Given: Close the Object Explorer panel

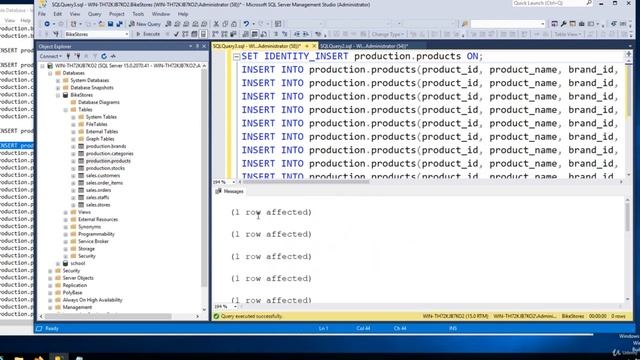Looking at the screenshot, I should 204,47.
